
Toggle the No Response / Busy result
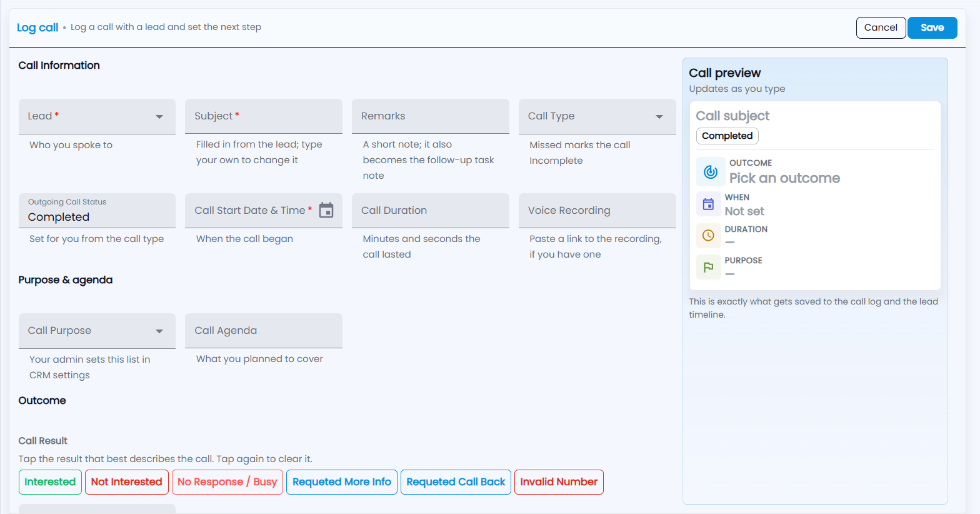227,482
